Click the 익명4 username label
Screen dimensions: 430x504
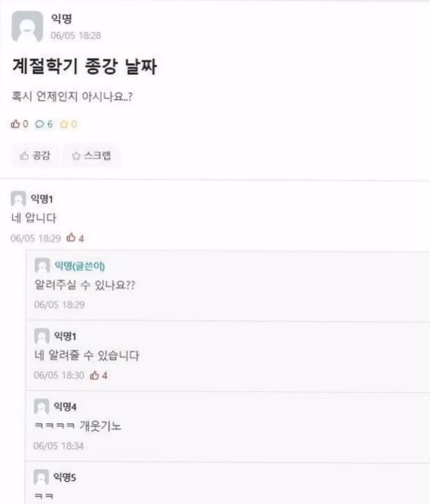point(65,407)
